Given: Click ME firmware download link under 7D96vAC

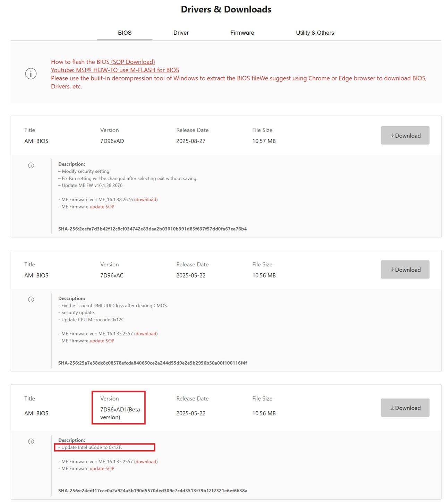Looking at the screenshot, I should 146,334.
